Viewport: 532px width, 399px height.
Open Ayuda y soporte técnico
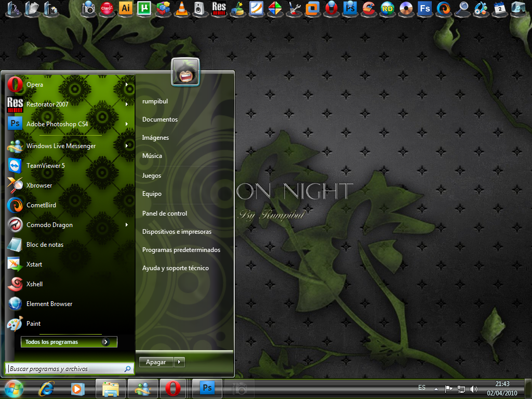click(176, 268)
